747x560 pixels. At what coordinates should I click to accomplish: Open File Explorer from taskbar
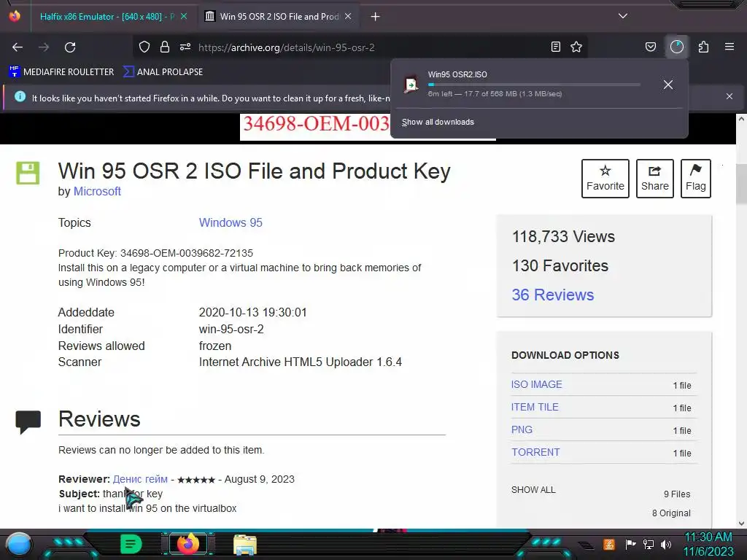tap(245, 545)
